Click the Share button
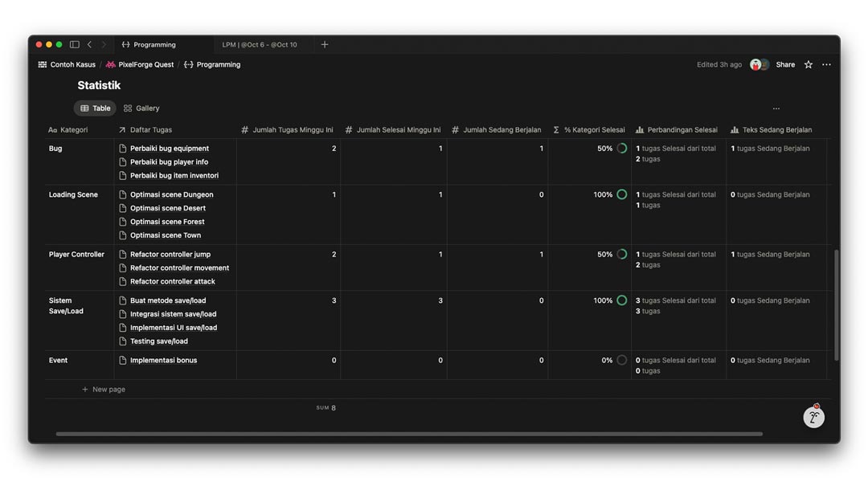 click(x=785, y=65)
